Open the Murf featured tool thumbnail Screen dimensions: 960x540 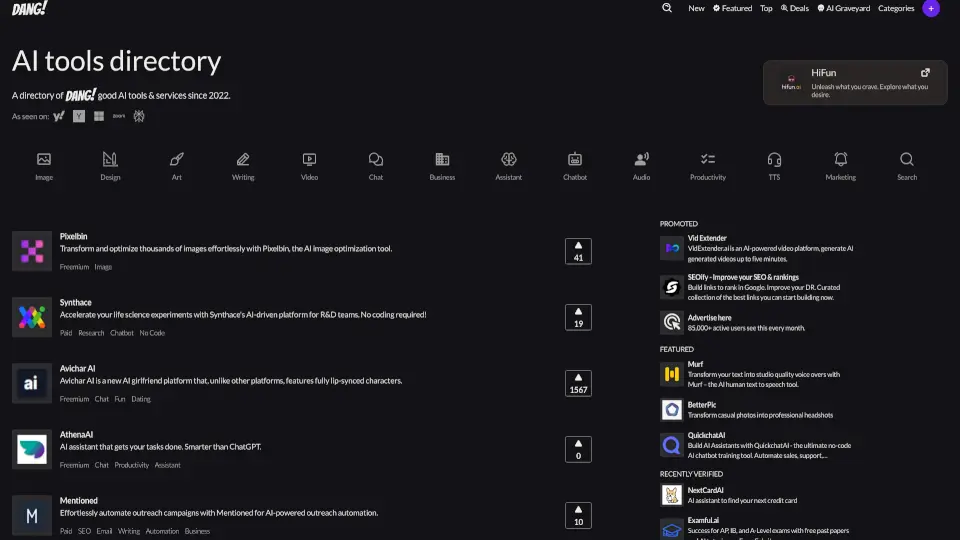coord(672,375)
